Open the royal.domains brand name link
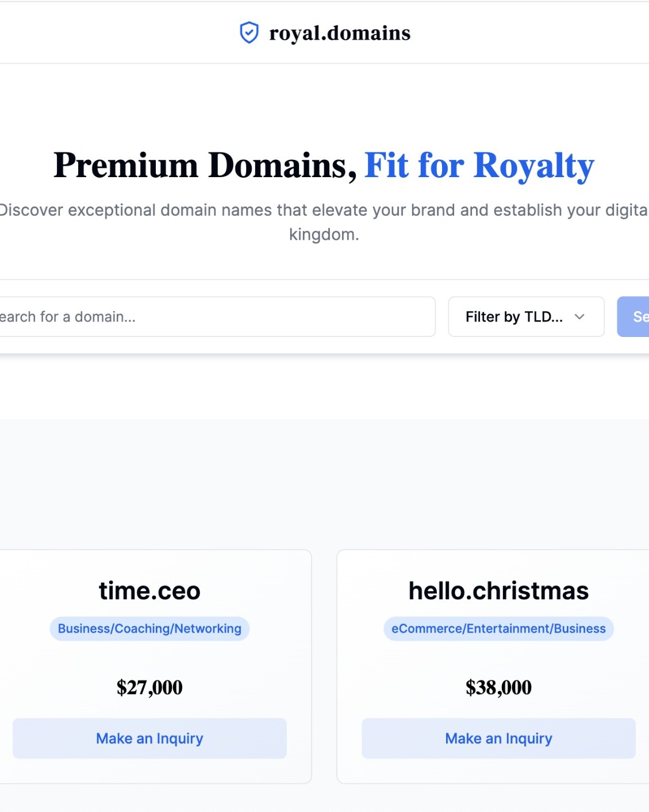The width and height of the screenshot is (649, 812). coord(339,33)
